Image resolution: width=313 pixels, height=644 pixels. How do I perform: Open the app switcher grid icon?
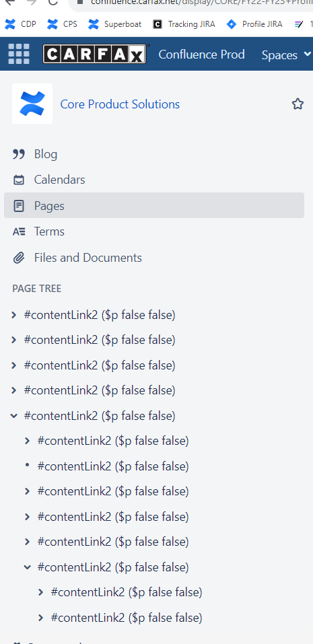[x=19, y=54]
